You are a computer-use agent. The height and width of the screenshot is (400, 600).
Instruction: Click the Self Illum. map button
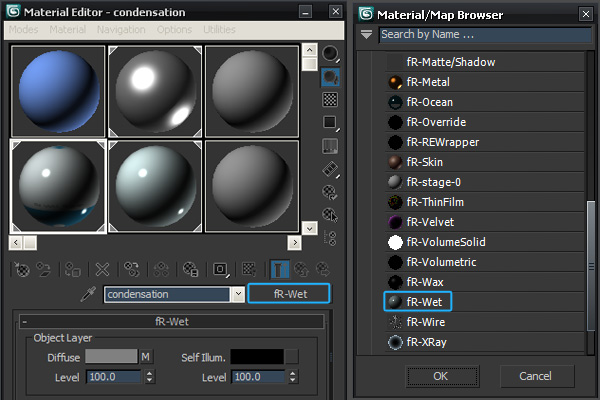pyautogui.click(x=292, y=357)
